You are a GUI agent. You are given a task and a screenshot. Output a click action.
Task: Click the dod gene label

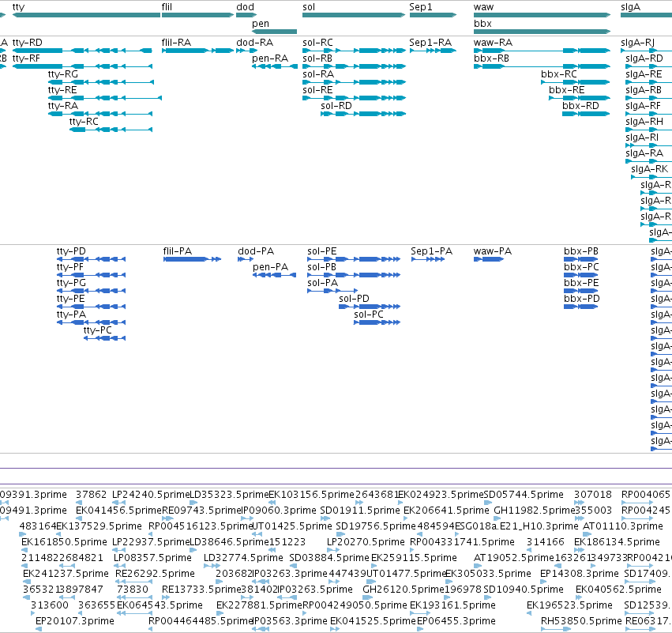point(245,7)
